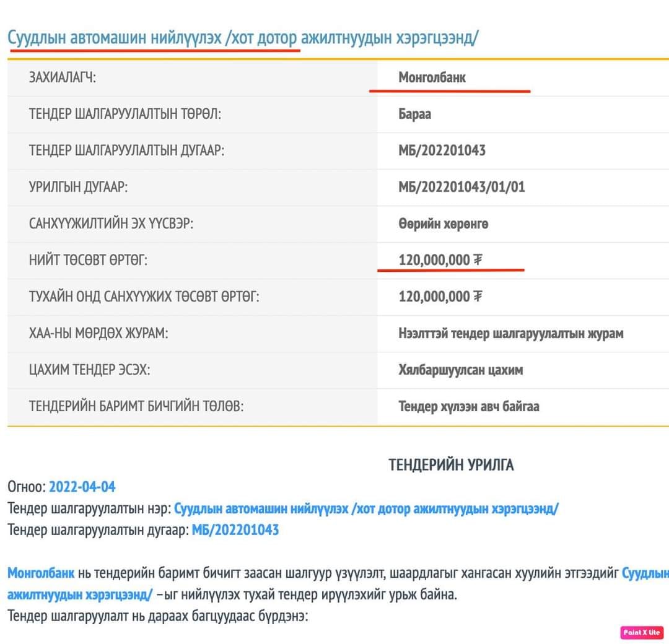Open the blue Монголбанк link in the paragraph
669x644 pixels.
tap(41, 573)
